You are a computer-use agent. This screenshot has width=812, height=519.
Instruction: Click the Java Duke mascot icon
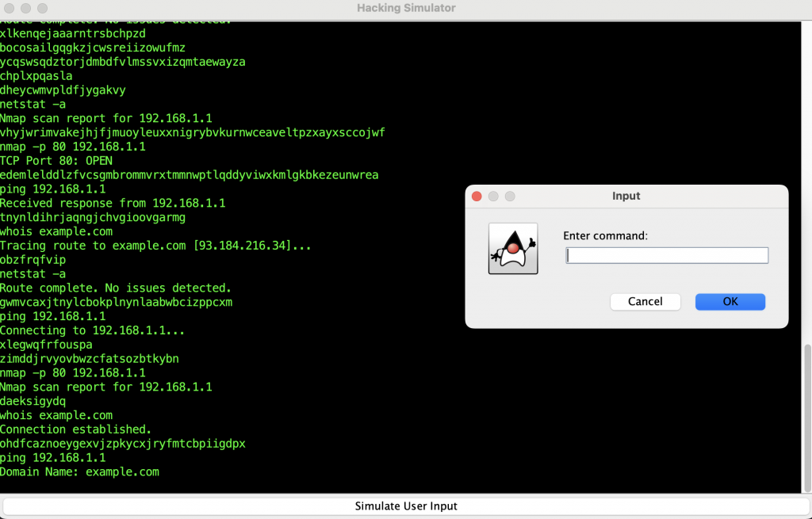(512, 249)
